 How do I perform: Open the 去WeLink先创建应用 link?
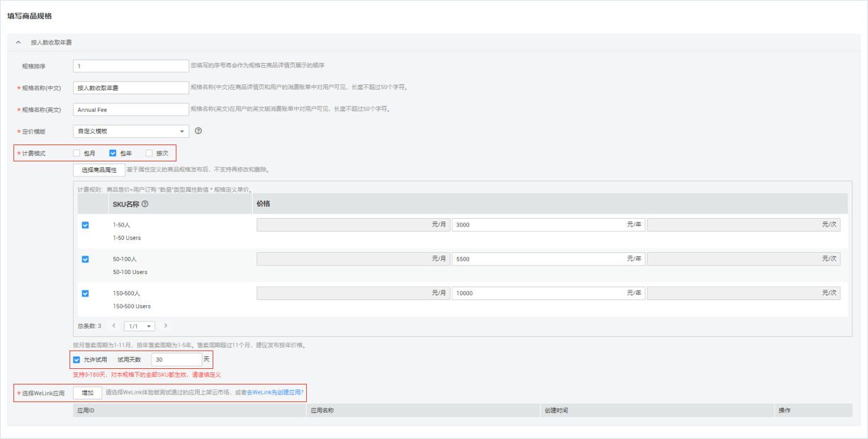(275, 392)
